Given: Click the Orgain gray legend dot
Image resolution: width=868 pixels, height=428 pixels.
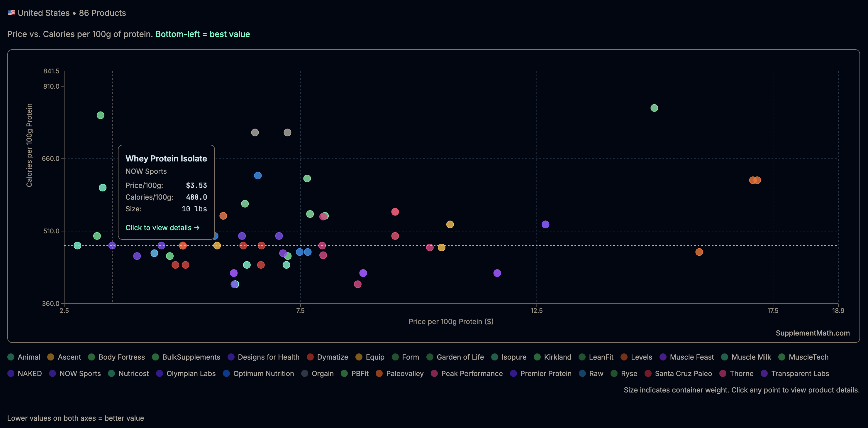Looking at the screenshot, I should click(x=305, y=373).
